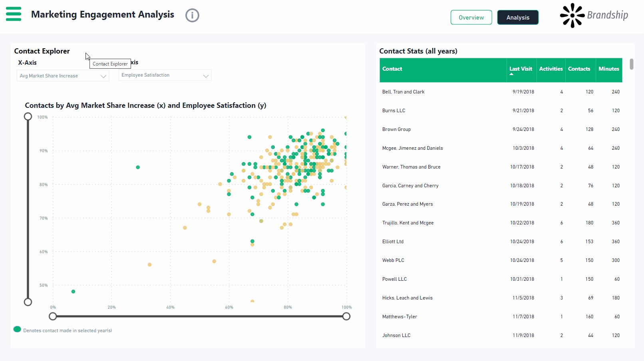
Task: Switch to the Analysis tab
Action: (x=518, y=17)
